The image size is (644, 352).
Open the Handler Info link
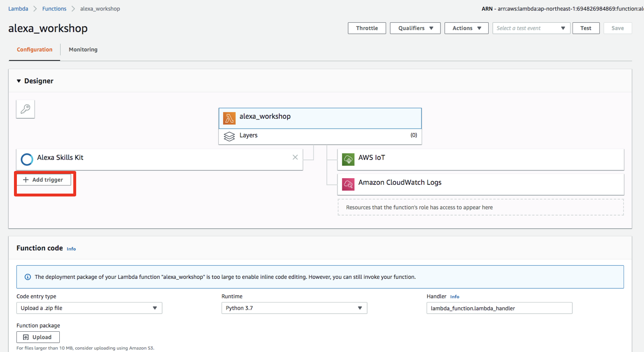(455, 297)
